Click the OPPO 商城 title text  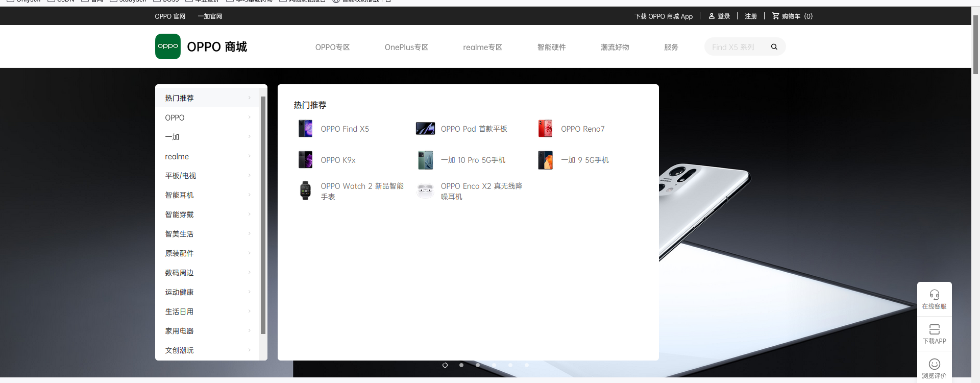point(217,47)
